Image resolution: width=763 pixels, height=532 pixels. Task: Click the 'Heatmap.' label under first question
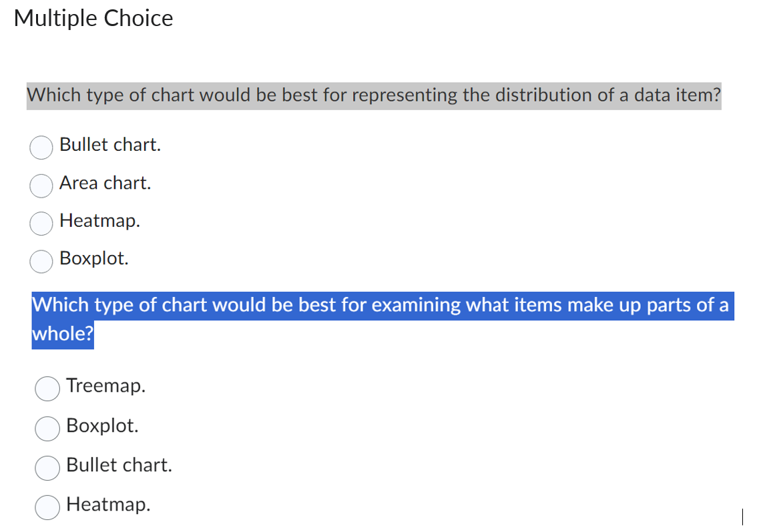(x=99, y=221)
